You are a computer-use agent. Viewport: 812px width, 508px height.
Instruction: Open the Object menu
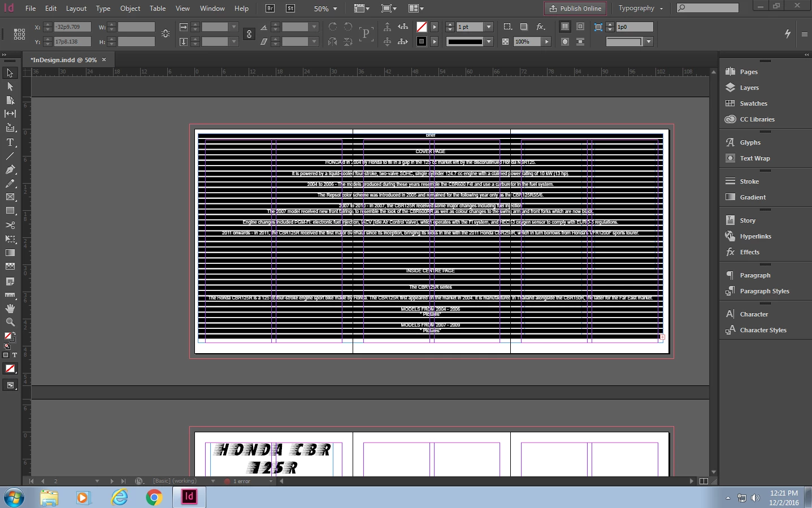[130, 8]
